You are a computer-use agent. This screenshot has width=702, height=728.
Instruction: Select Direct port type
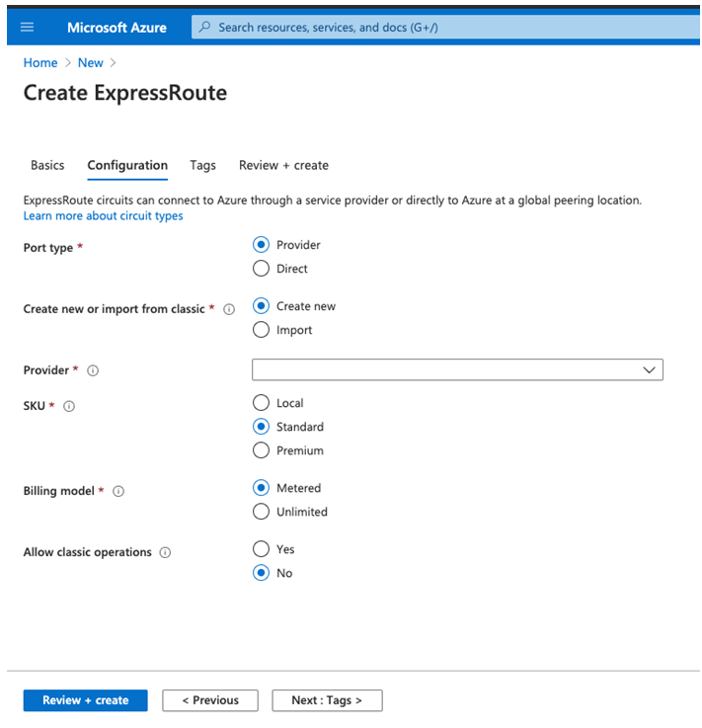pyautogui.click(x=261, y=269)
